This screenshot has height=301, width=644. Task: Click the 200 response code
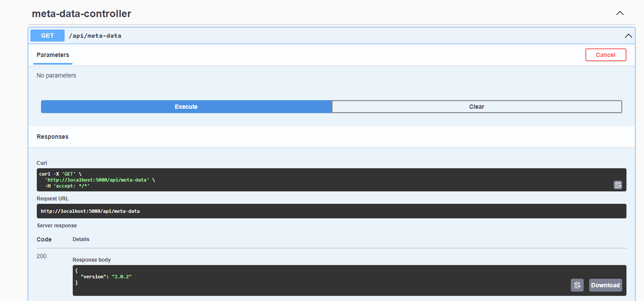click(x=42, y=256)
